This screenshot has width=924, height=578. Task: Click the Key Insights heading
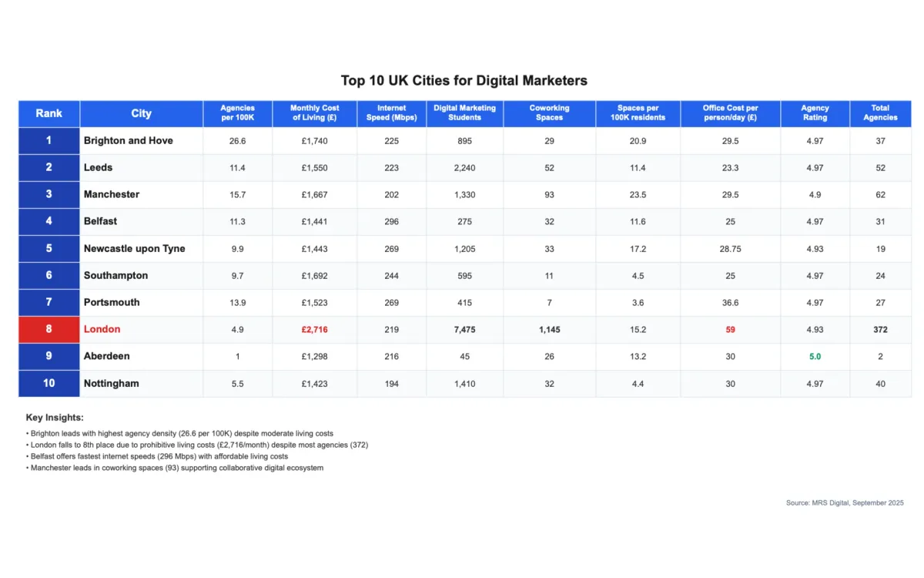49,416
